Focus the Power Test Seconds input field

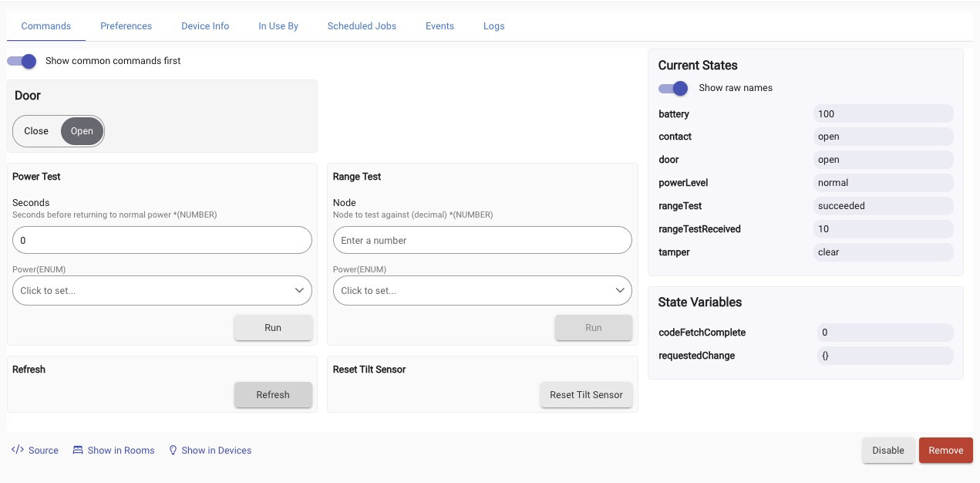click(162, 241)
